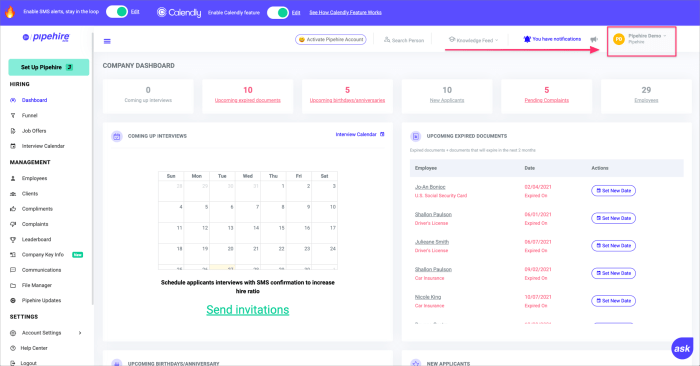Click the Funnel filter icon in sidebar
The image size is (700, 366).
[13, 115]
